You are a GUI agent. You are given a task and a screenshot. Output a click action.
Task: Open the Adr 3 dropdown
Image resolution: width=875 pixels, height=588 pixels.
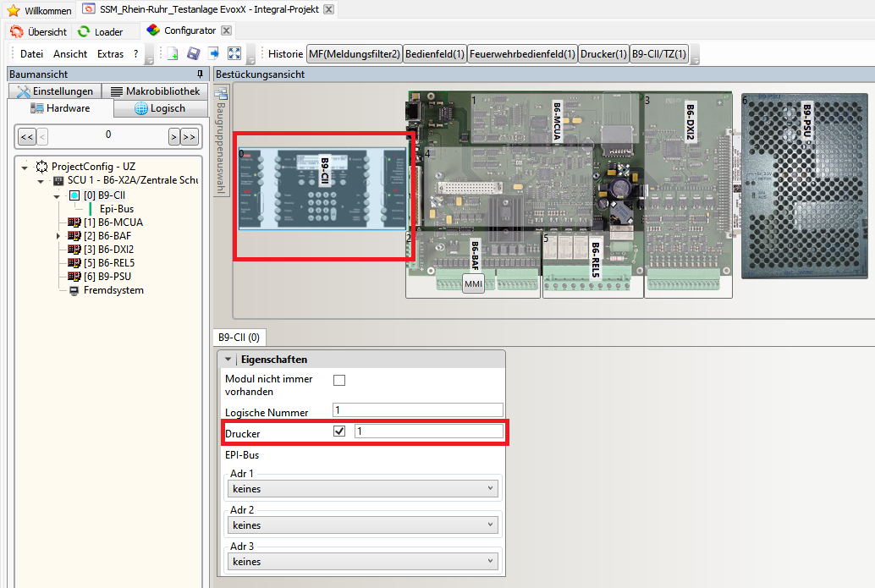(x=363, y=561)
